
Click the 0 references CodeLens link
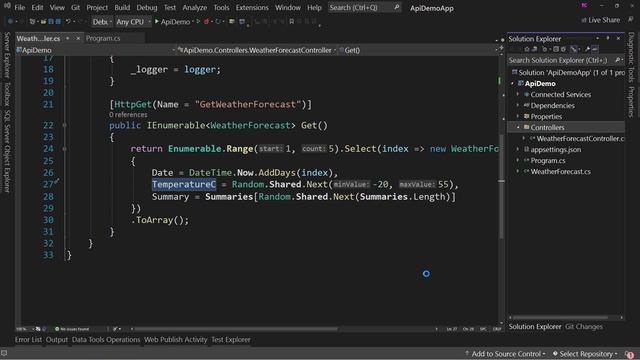128,115
